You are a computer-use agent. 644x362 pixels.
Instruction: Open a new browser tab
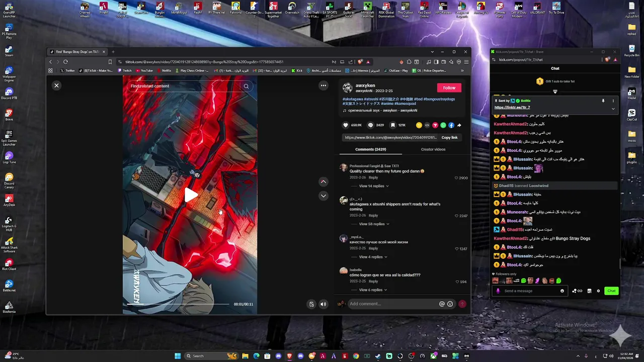click(113, 52)
